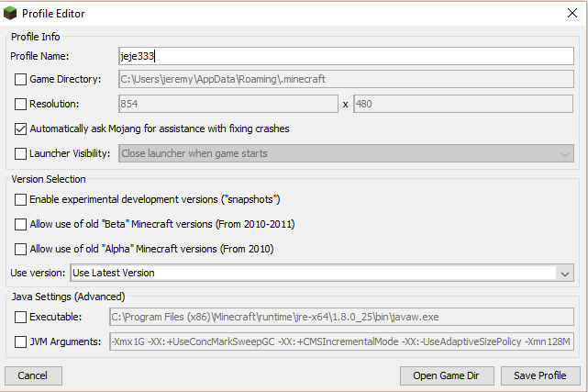This screenshot has height=392, width=588.
Task: Enable the Game Directory checkbox
Action: pos(20,80)
